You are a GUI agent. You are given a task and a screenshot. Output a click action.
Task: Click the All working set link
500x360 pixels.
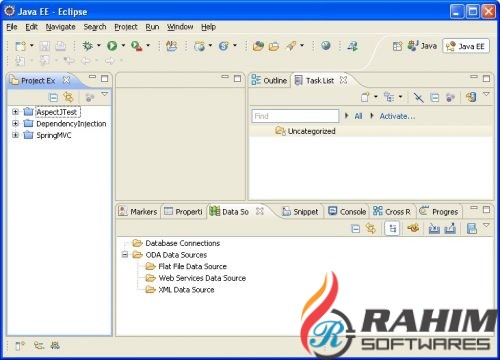tap(358, 116)
